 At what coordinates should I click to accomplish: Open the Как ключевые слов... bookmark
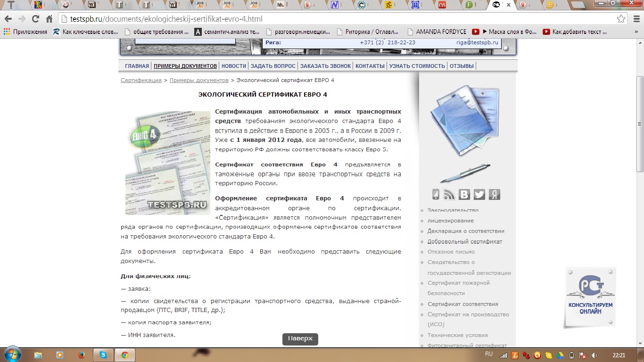click(x=86, y=32)
